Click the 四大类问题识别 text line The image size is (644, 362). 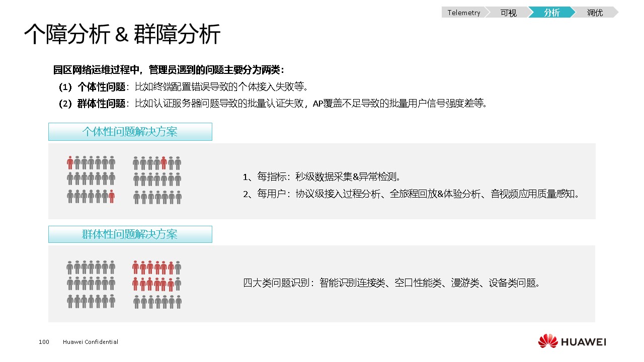392,283
